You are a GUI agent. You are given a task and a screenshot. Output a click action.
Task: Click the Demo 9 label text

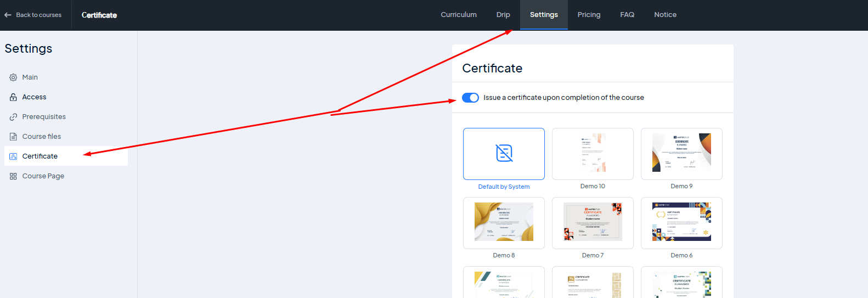pos(681,186)
